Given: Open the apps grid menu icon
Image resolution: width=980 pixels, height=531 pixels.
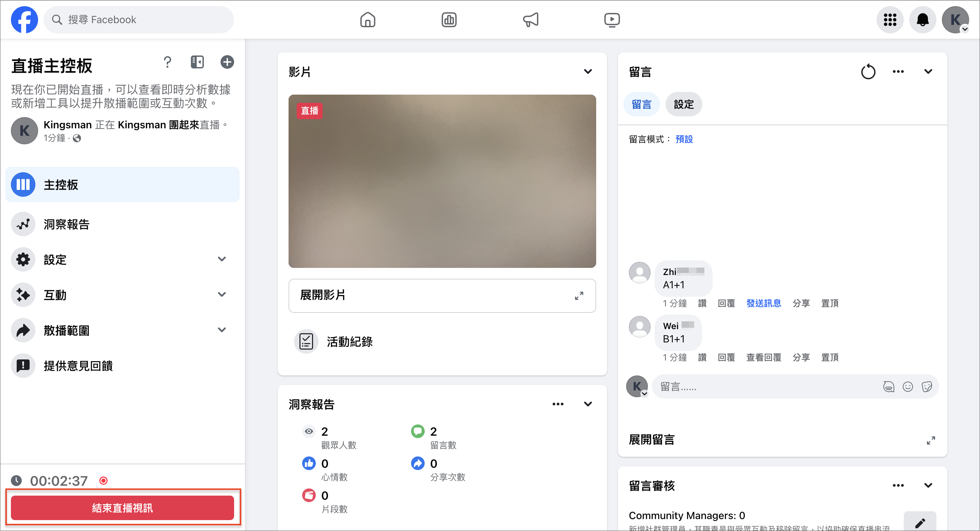Looking at the screenshot, I should pyautogui.click(x=890, y=19).
